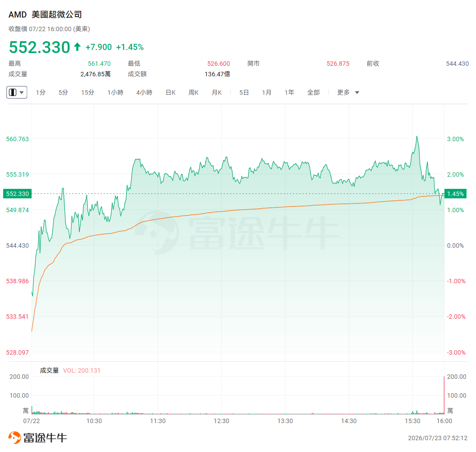Expand the 更多 dropdown arrow
Screen dimensions: 476x452
click(357, 93)
